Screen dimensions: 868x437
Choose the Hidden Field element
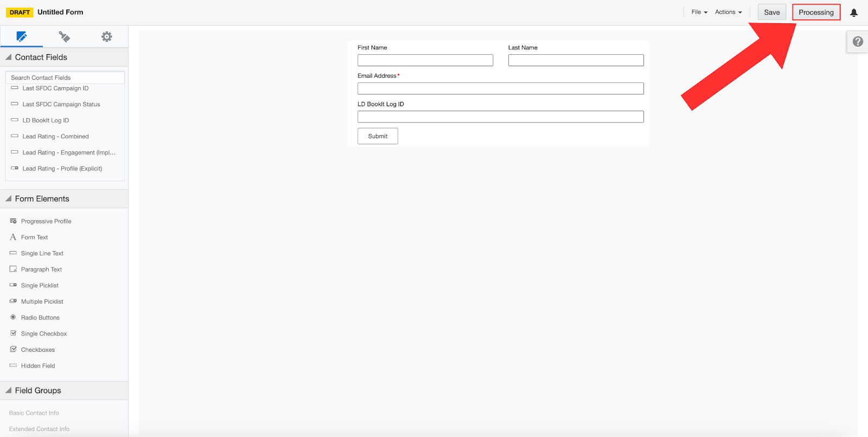click(37, 366)
